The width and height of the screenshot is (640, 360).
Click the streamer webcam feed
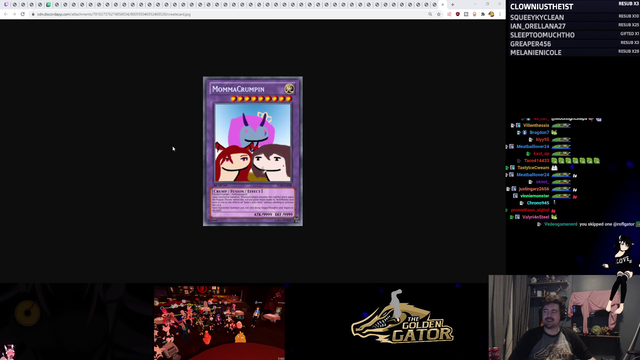(564, 317)
